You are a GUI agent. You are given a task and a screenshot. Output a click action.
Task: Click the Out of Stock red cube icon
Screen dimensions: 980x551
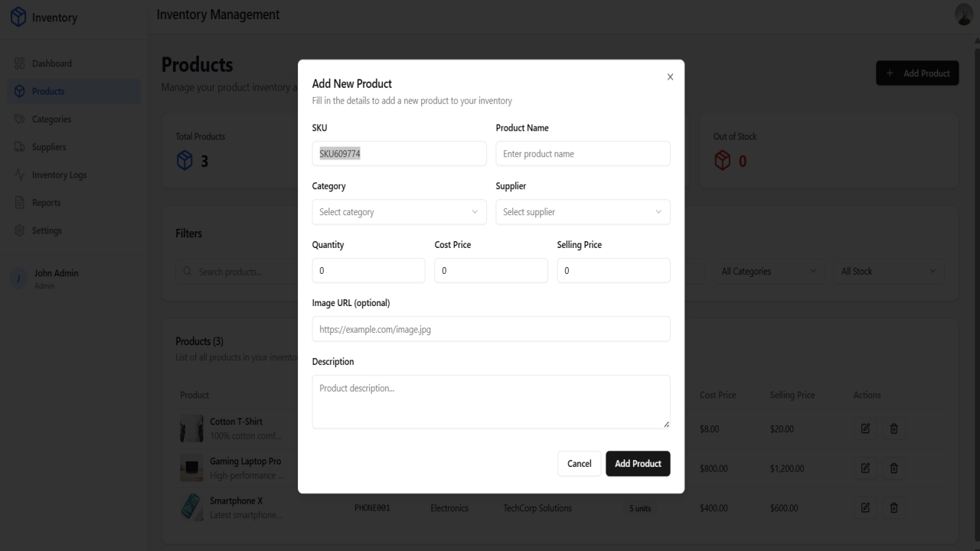click(722, 161)
